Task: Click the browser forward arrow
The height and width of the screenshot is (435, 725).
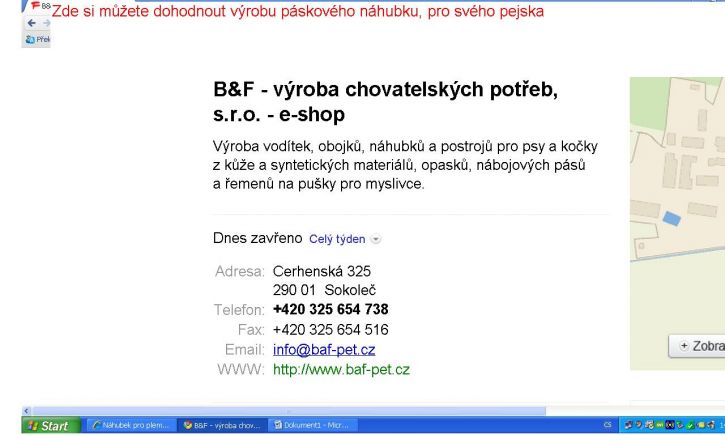Action: tap(46, 23)
